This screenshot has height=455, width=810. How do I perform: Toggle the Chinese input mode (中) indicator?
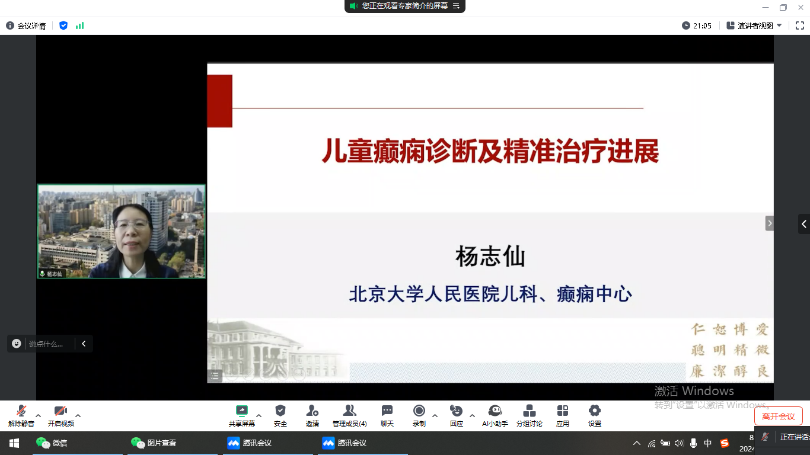point(708,443)
